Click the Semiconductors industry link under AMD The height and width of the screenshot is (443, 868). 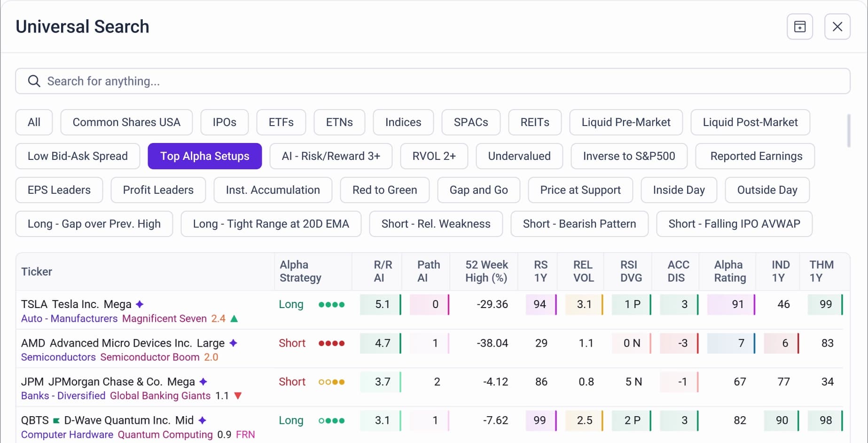click(x=57, y=357)
